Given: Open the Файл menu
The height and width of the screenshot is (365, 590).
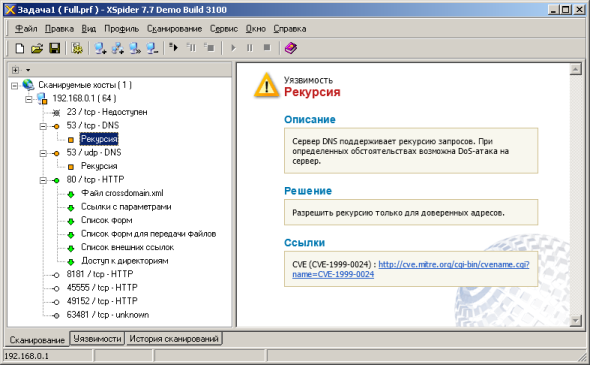Looking at the screenshot, I should point(26,29).
